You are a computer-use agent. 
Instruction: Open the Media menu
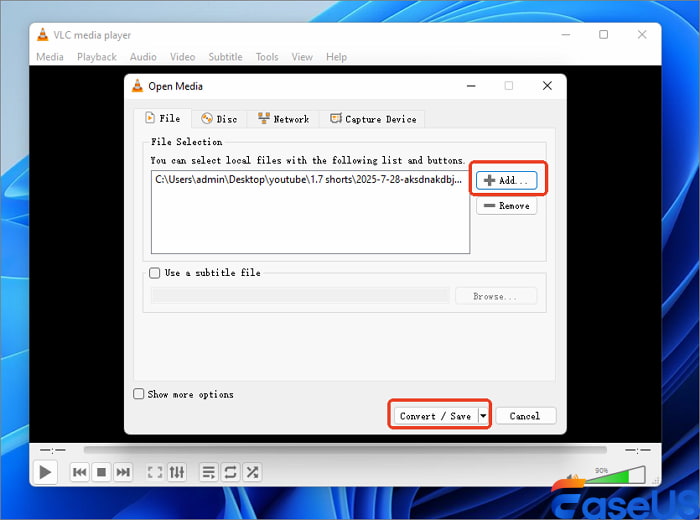pyautogui.click(x=50, y=57)
